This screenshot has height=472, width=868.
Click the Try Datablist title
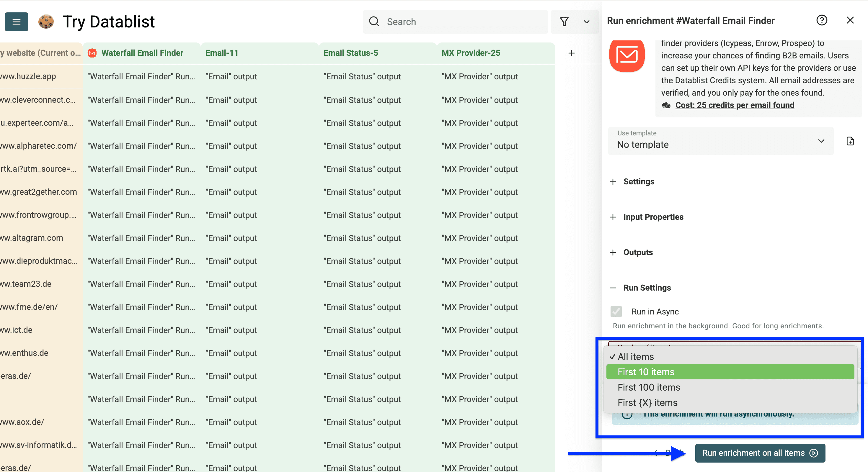click(109, 22)
